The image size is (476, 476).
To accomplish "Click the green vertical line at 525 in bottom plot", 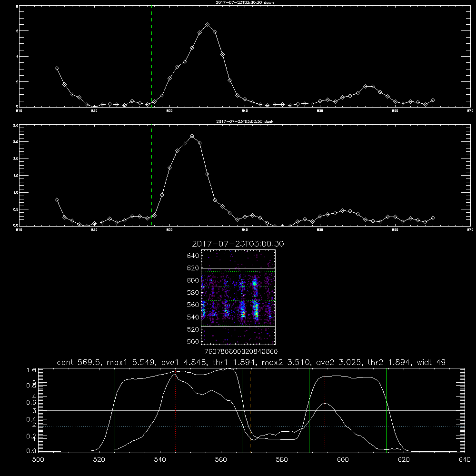I will click(x=115, y=410).
